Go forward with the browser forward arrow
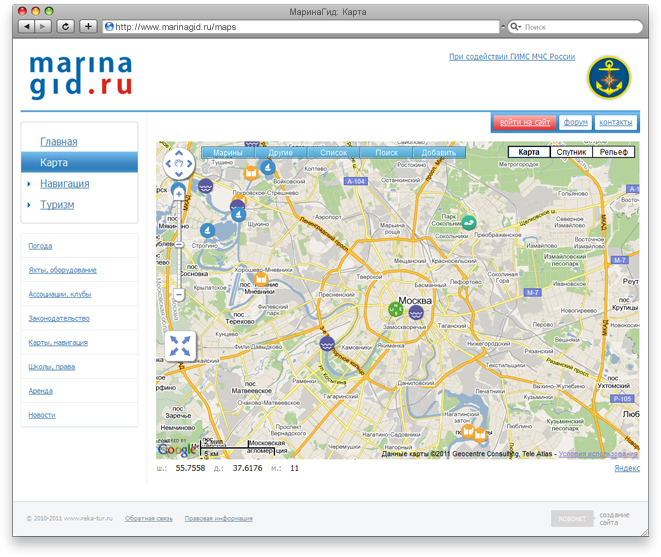Screen dimensions: 661x557 [43, 27]
